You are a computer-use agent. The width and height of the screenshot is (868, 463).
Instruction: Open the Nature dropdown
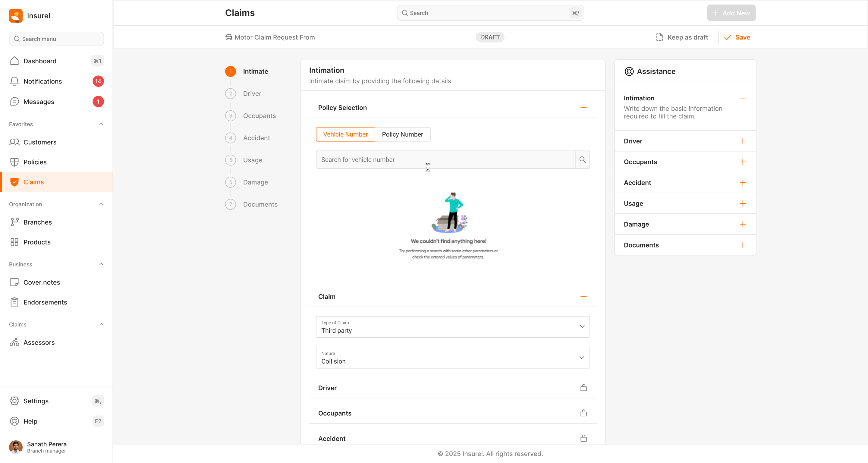coord(452,357)
